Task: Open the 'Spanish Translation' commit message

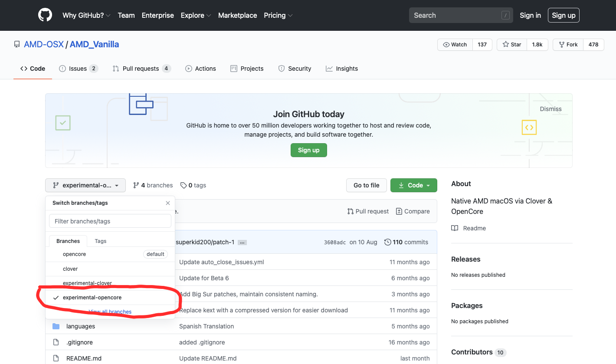Action: [206, 326]
